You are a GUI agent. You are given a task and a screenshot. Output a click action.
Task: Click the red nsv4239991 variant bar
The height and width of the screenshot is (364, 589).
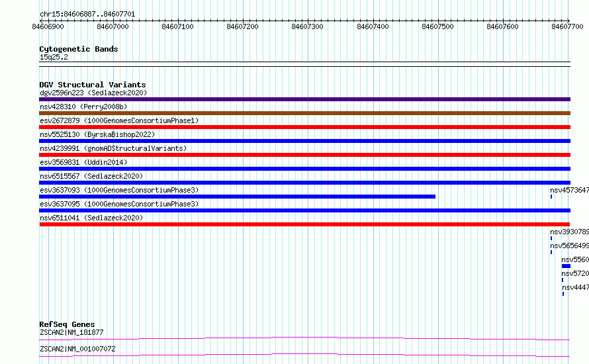click(x=304, y=155)
